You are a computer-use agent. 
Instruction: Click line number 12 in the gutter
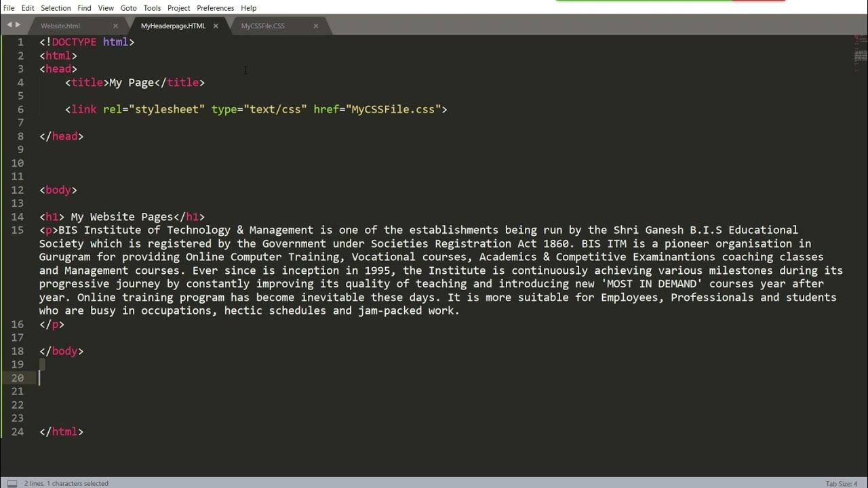coord(18,190)
